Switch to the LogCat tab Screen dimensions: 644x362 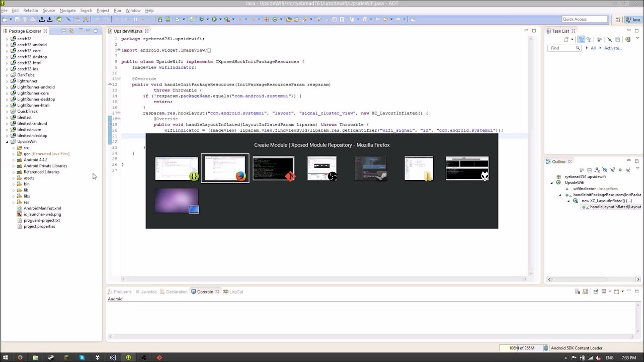[233, 292]
